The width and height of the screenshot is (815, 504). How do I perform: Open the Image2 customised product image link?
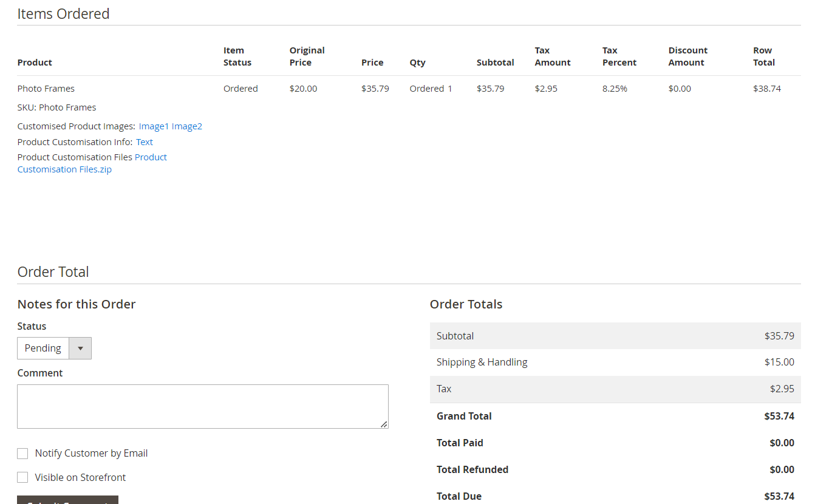tap(186, 126)
